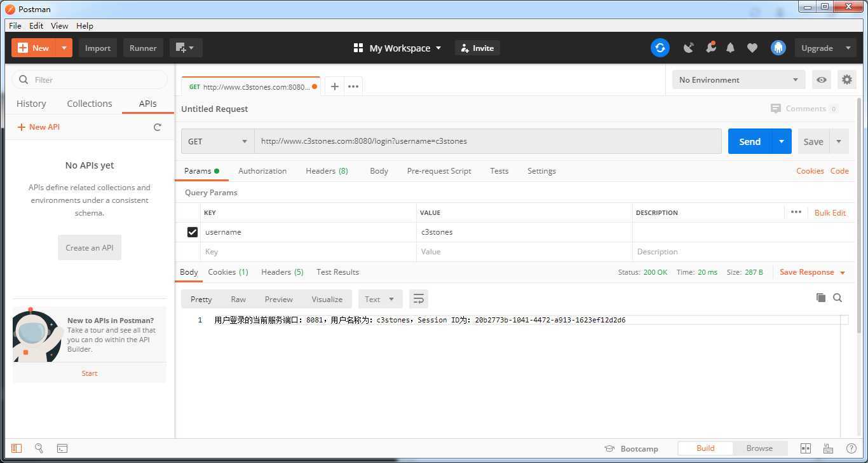
Task: Open the Send button dropdown arrow
Action: pyautogui.click(x=781, y=141)
